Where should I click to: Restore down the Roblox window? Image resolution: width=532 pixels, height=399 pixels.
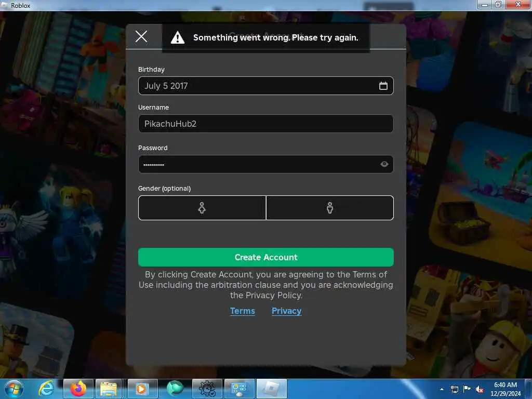[498, 5]
